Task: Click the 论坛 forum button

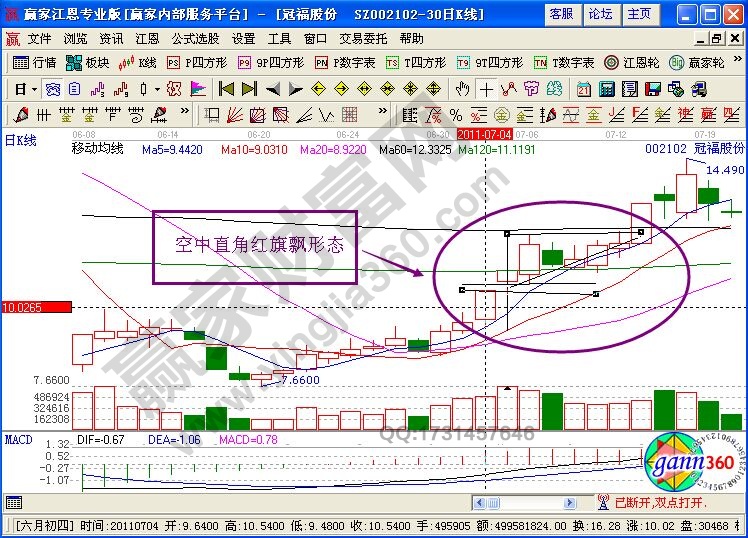Action: [600, 14]
